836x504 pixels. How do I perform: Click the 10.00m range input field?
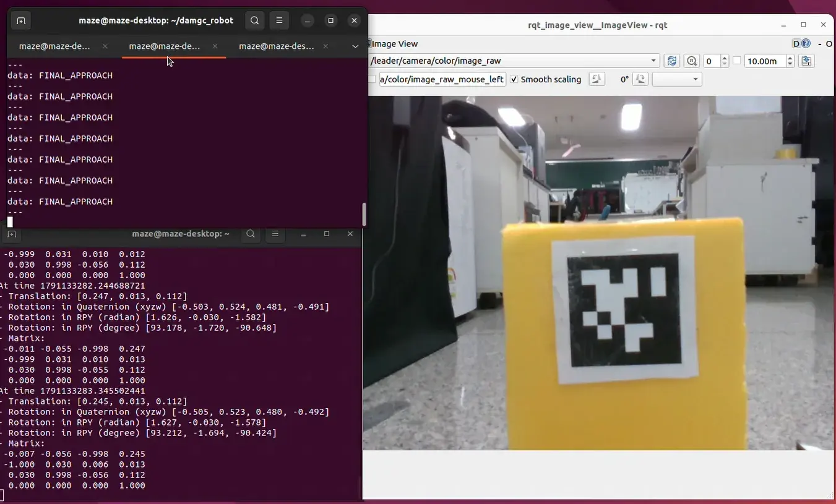pos(765,61)
